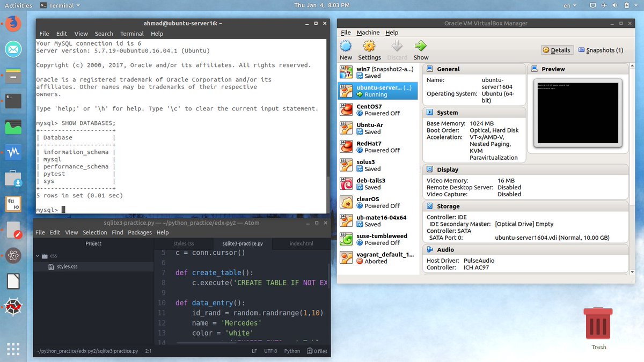The height and width of the screenshot is (362, 644).
Task: Switch VirtualBox to Details view
Action: pyautogui.click(x=557, y=50)
